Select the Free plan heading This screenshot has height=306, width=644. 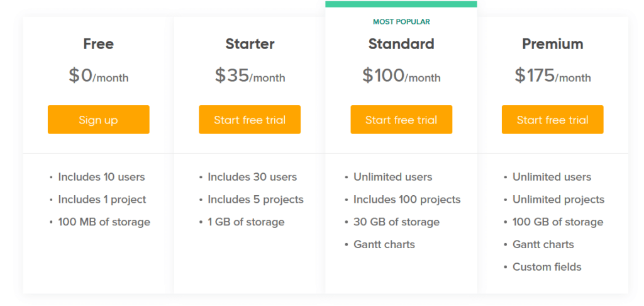click(98, 44)
